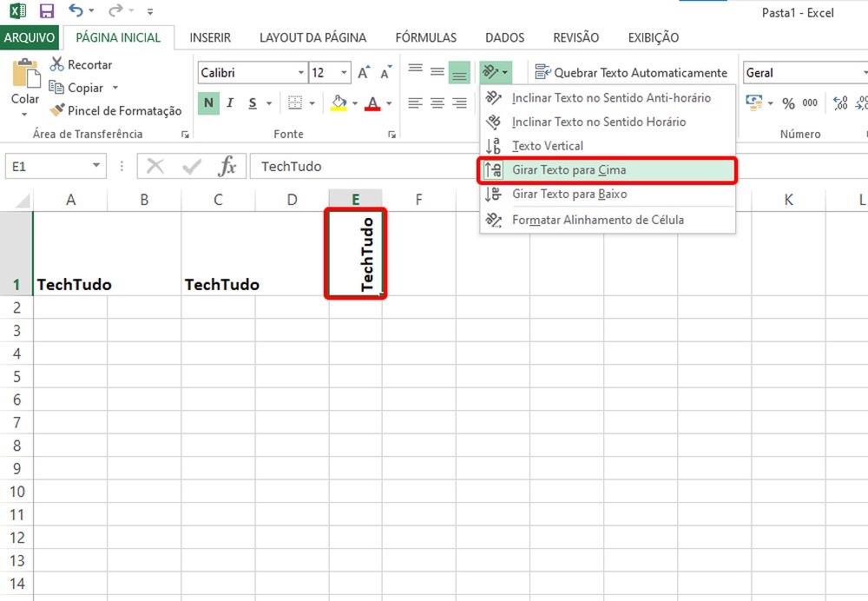Click the Name Box showing E1
The height and width of the screenshot is (601, 868).
pos(48,164)
